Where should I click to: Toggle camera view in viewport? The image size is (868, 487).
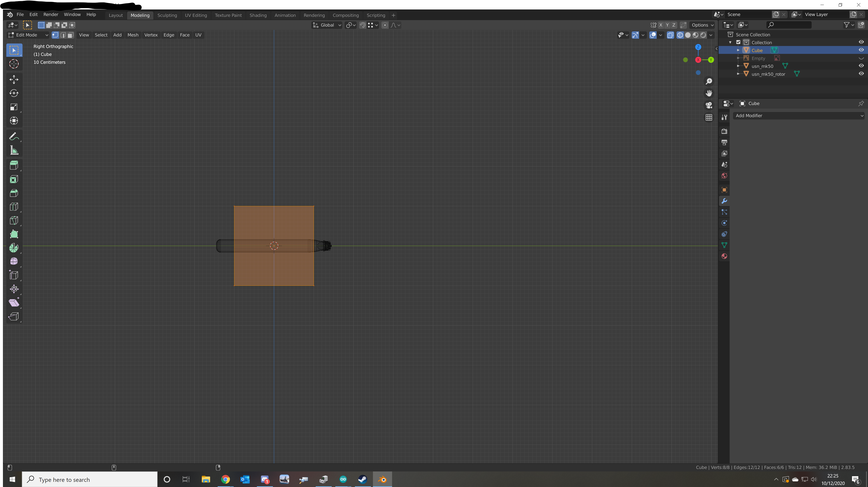709,105
